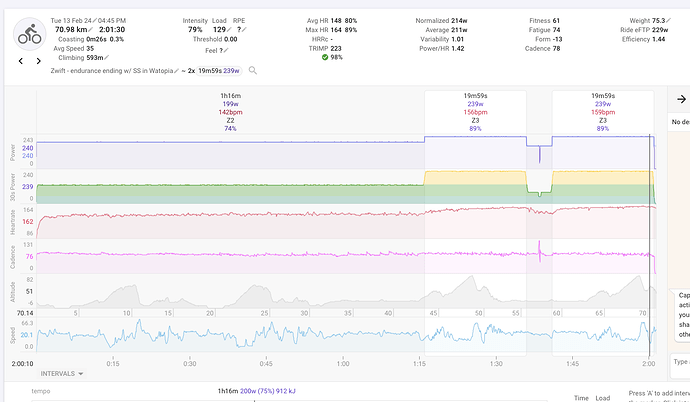Image resolution: width=690 pixels, height=402 pixels.
Task: Click the vertical cursor line near 2:00
Action: coord(650,246)
